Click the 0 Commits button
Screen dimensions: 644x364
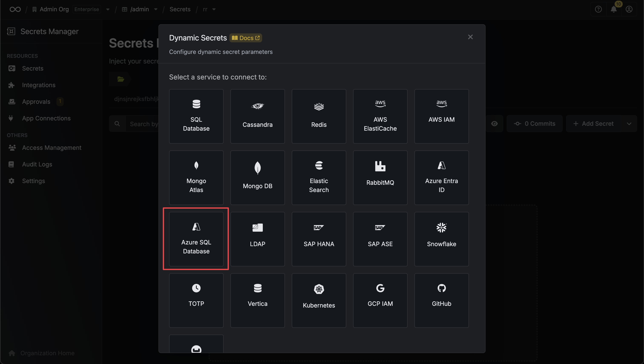535,124
